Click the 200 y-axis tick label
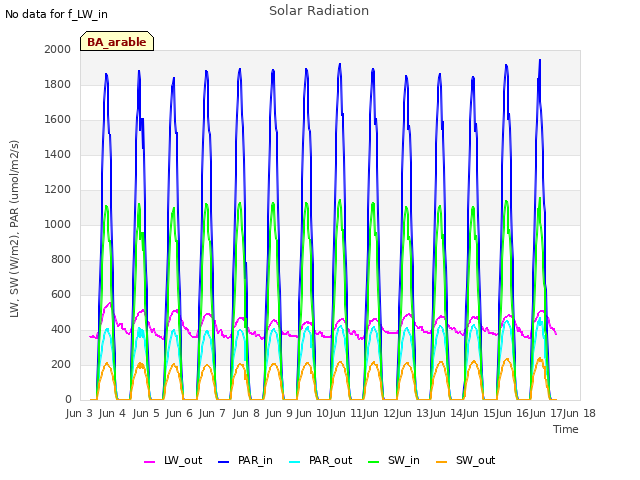640x480 pixels. pyautogui.click(x=61, y=364)
